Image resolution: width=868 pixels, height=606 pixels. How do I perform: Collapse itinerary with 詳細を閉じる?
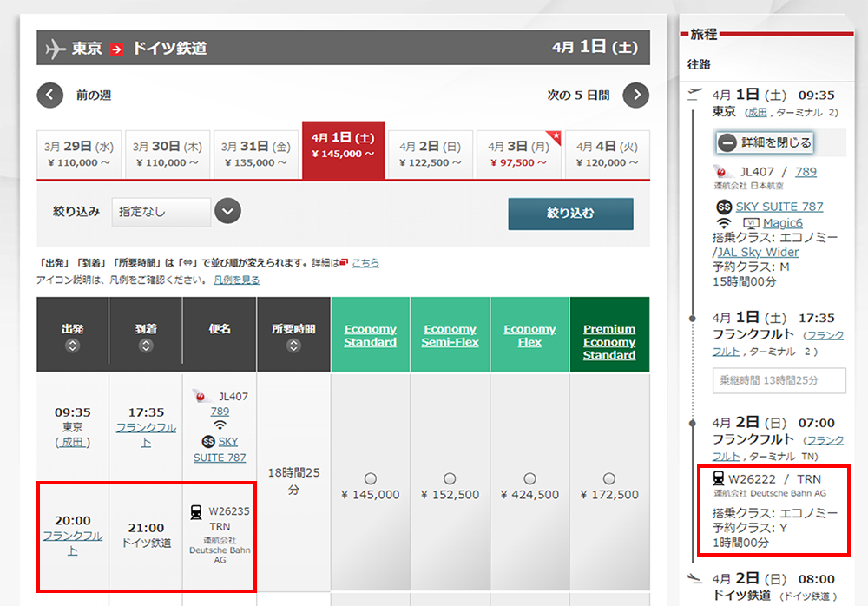775,142
